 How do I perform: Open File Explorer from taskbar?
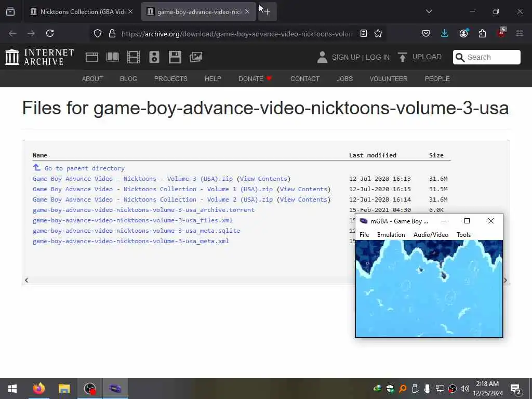64,389
